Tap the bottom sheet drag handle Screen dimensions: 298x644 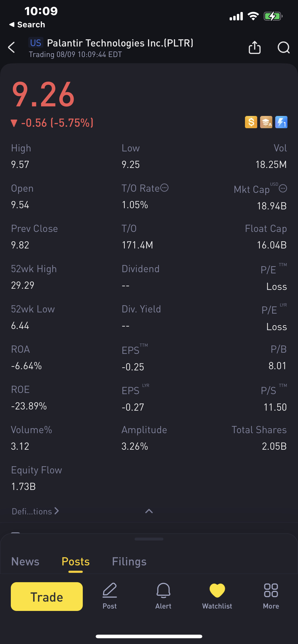(x=149, y=539)
